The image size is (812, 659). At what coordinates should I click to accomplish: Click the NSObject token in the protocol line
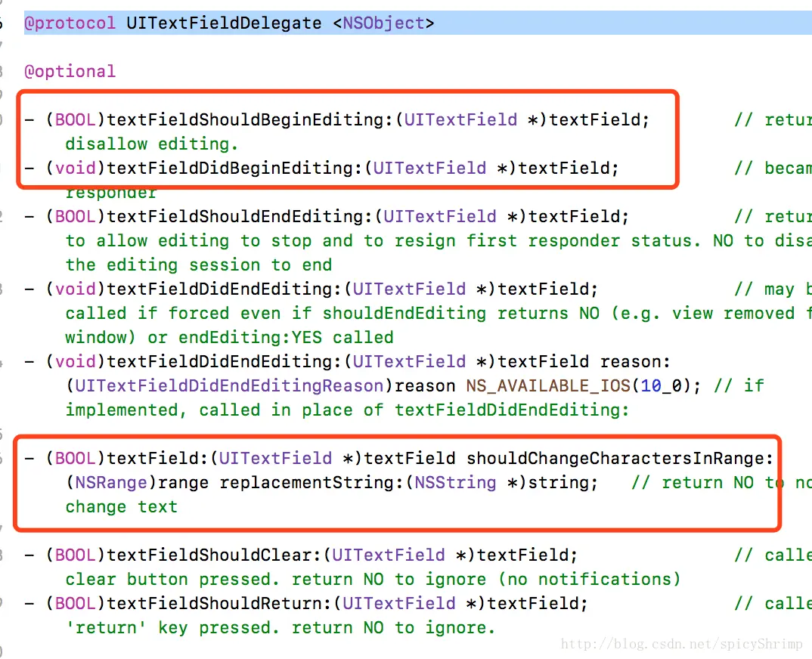[383, 23]
